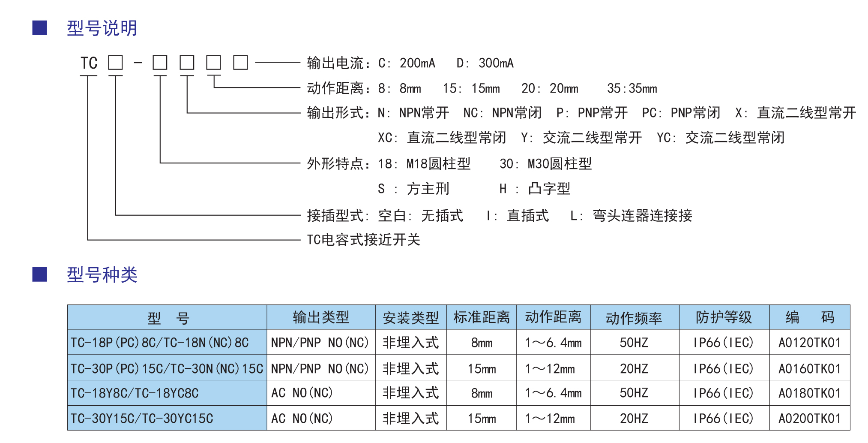Click IP66(IEC) in the TC-30Y15C row
The width and height of the screenshot is (868, 443).
724,419
